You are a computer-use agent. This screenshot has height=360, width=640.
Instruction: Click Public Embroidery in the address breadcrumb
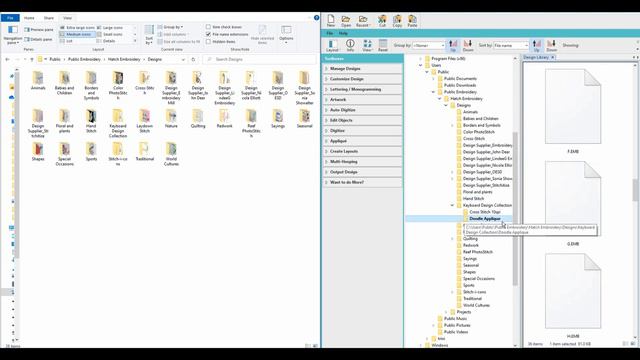click(84, 59)
